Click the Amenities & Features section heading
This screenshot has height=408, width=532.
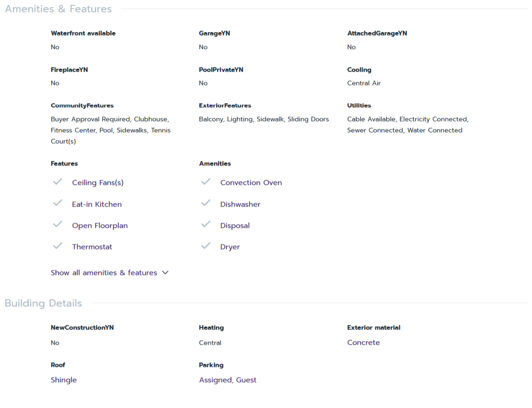point(58,9)
